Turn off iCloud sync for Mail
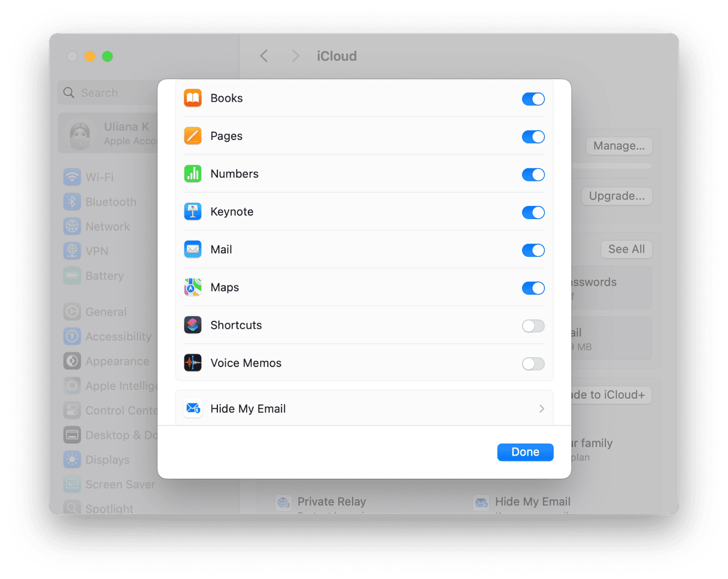This screenshot has width=728, height=579. pos(533,250)
